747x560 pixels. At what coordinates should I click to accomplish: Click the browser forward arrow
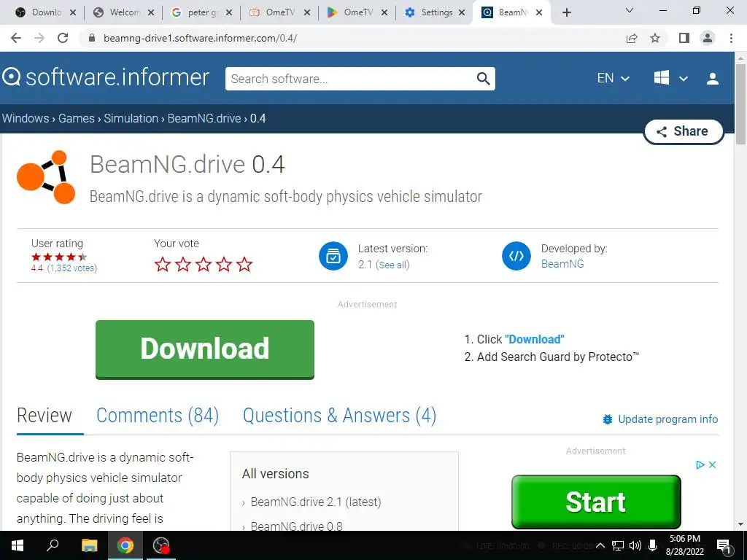coord(39,38)
